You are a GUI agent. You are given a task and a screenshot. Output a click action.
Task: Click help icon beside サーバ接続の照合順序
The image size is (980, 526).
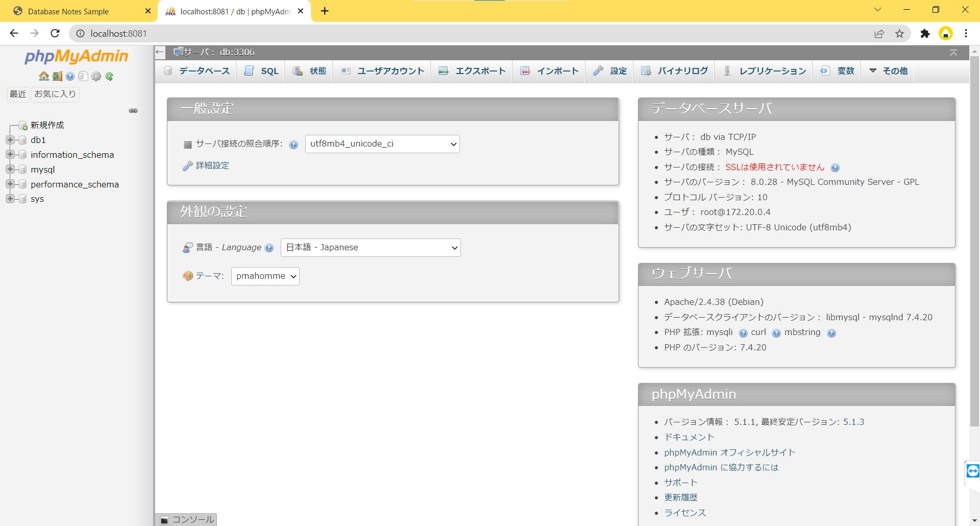tap(293, 145)
